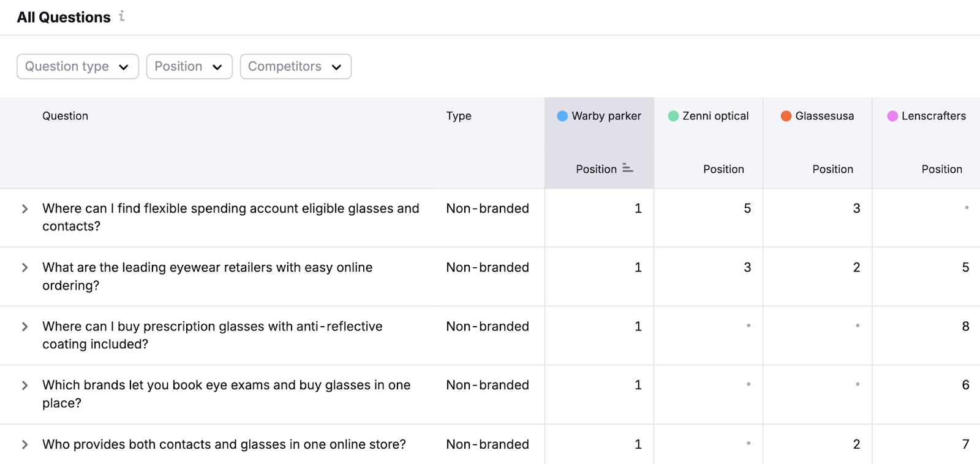Click the pink Lenscrafters dot
This screenshot has width=980, height=464.
pyautogui.click(x=892, y=116)
